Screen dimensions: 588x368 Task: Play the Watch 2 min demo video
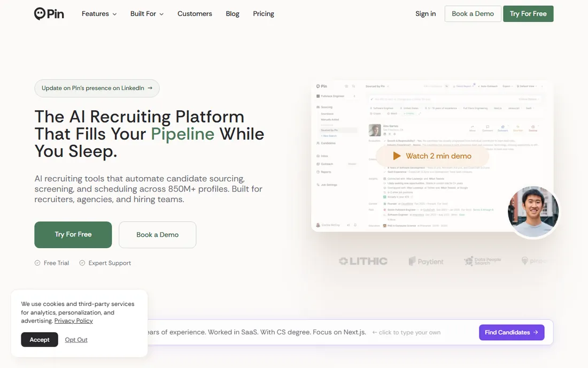pyautogui.click(x=432, y=156)
